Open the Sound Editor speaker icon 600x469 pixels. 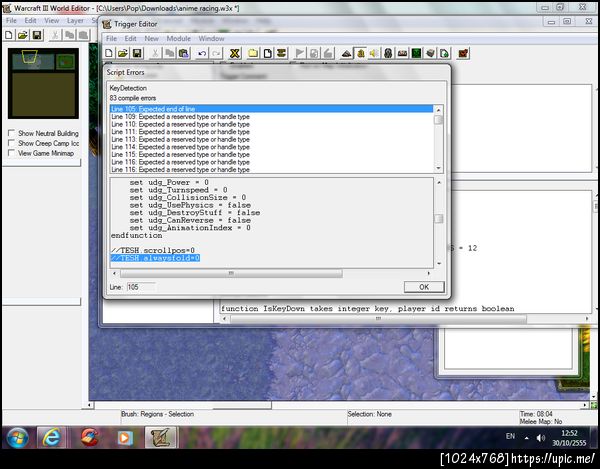click(374, 53)
